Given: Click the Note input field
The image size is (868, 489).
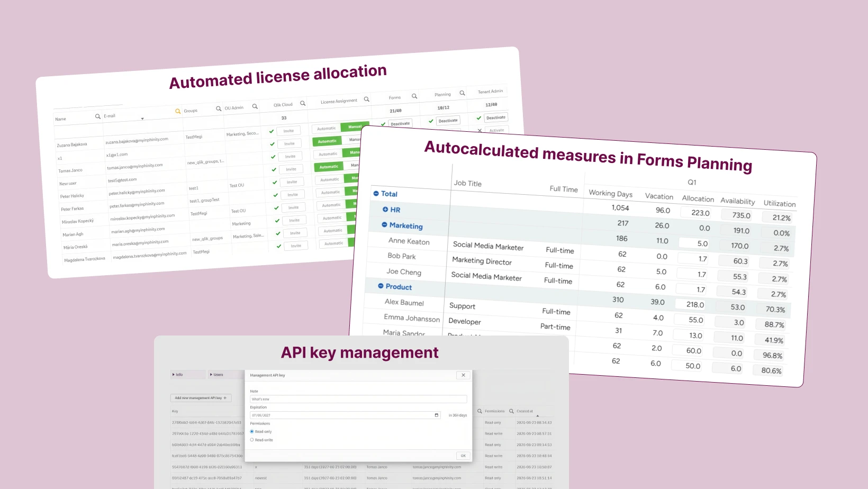Looking at the screenshot, I should (358, 399).
